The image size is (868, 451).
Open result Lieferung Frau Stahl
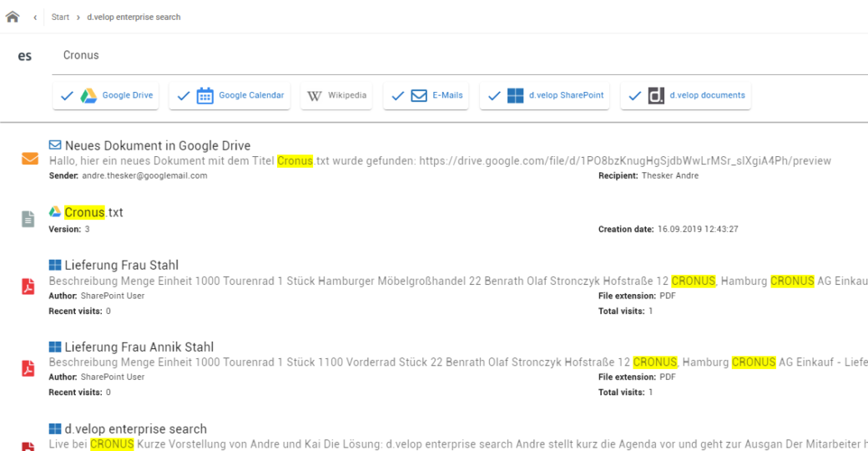121,266
